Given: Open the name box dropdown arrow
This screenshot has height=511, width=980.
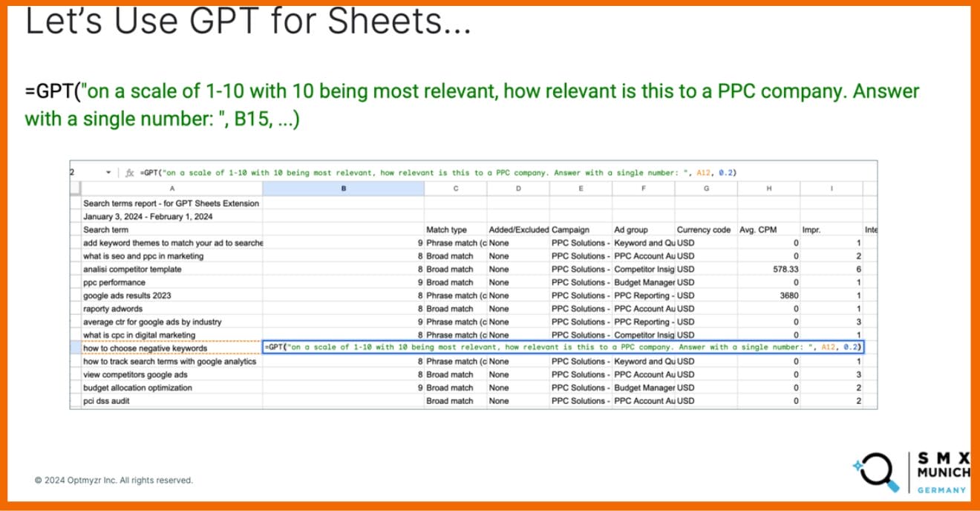Looking at the screenshot, I should (x=108, y=172).
